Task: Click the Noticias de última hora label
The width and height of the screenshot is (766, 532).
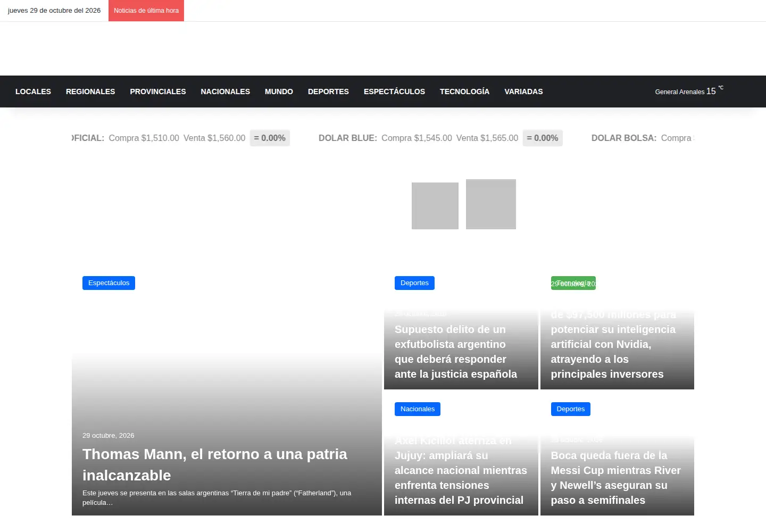Action: pos(146,11)
